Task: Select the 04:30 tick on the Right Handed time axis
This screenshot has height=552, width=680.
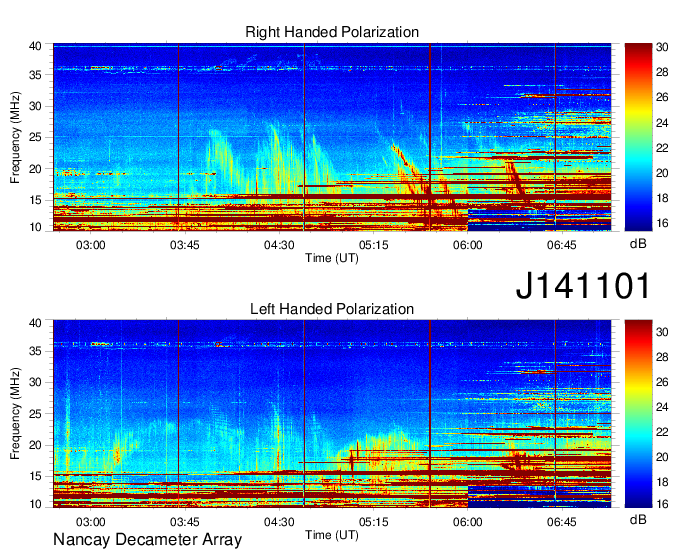Action: click(279, 245)
